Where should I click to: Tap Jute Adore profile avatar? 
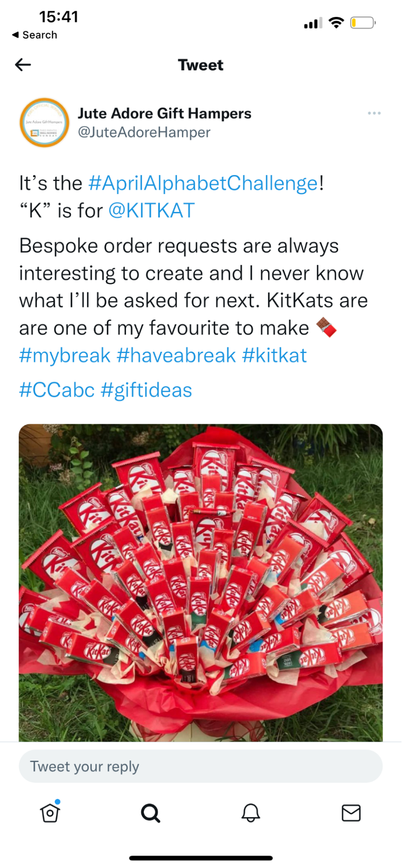coord(44,122)
